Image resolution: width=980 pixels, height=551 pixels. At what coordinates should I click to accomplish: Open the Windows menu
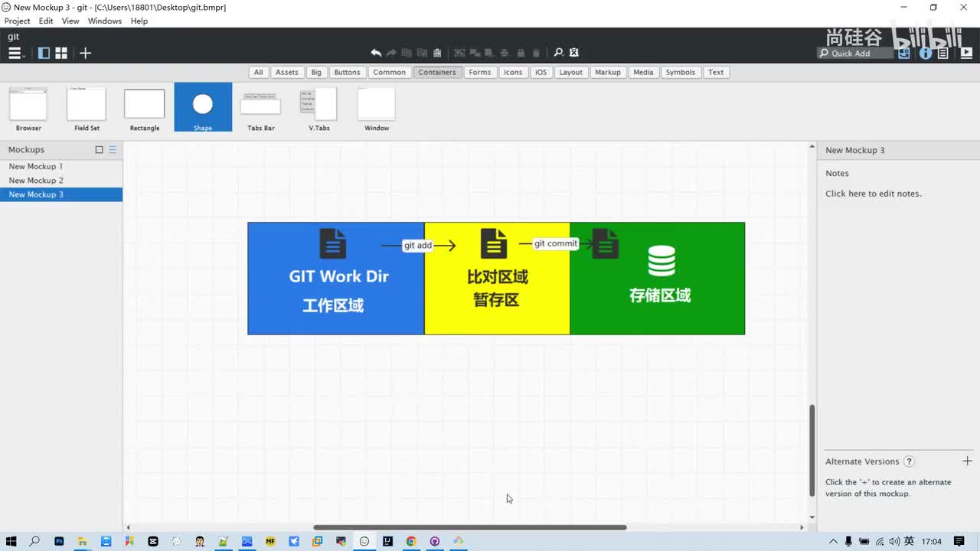pos(105,21)
